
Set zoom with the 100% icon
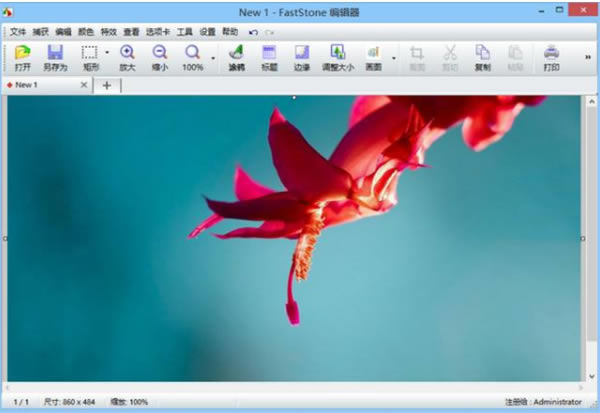[192, 53]
